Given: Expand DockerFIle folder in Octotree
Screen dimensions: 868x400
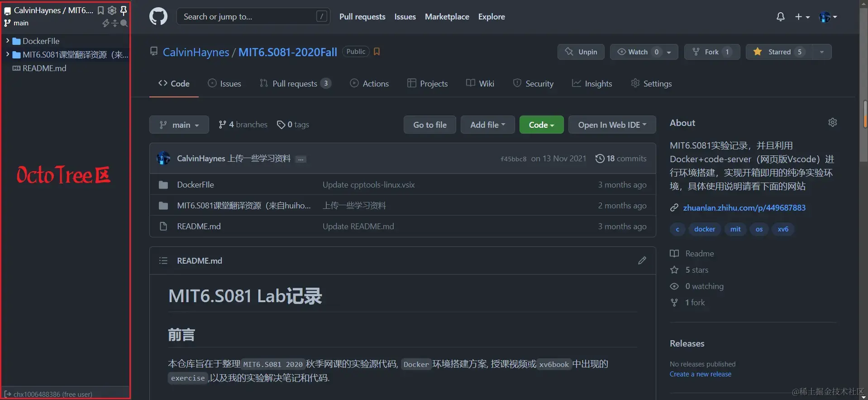Looking at the screenshot, I should pos(7,41).
